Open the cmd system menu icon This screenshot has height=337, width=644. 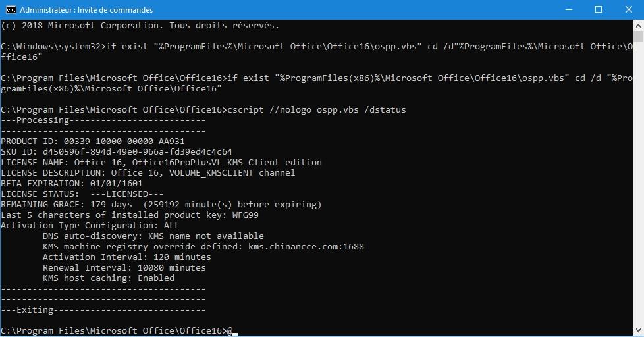pyautogui.click(x=11, y=9)
